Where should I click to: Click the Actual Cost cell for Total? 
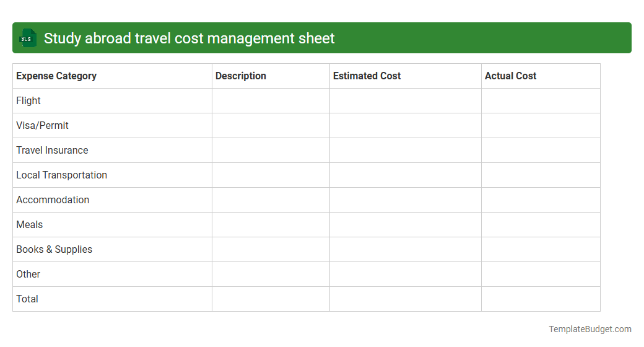coord(541,299)
